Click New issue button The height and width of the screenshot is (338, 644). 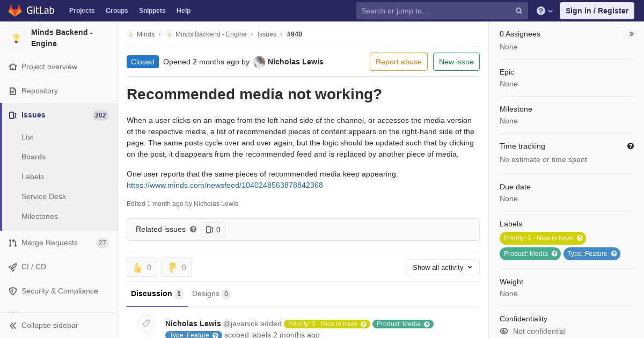456,62
